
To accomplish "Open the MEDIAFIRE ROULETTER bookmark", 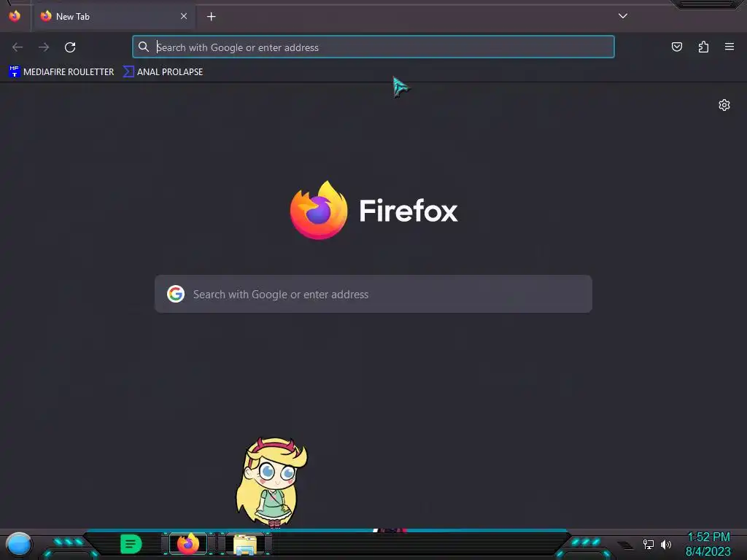I will [x=61, y=72].
